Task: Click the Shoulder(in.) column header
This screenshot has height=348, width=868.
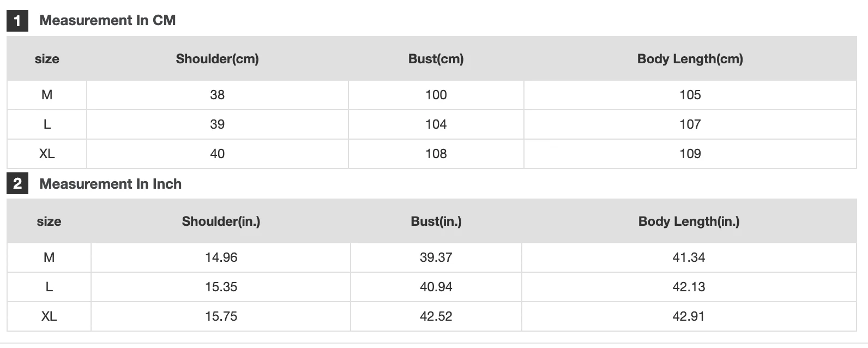Action: 221,221
